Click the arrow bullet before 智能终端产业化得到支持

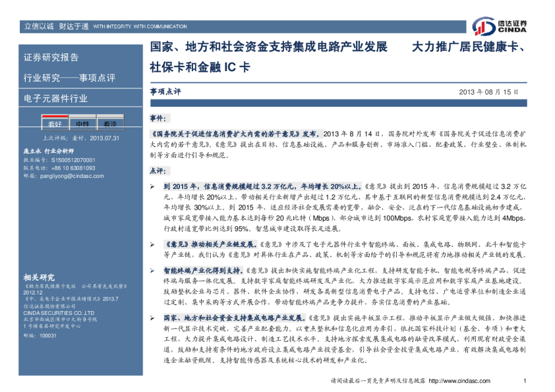153,271
